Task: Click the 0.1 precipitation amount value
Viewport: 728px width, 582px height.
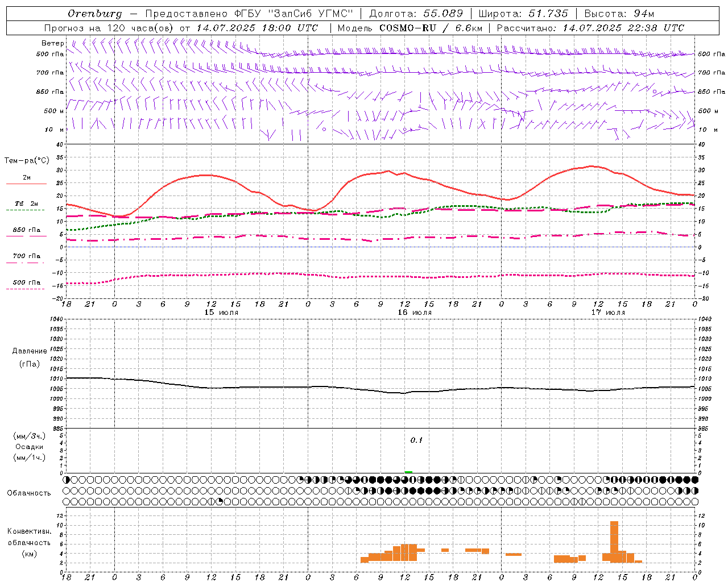Action: [x=417, y=440]
